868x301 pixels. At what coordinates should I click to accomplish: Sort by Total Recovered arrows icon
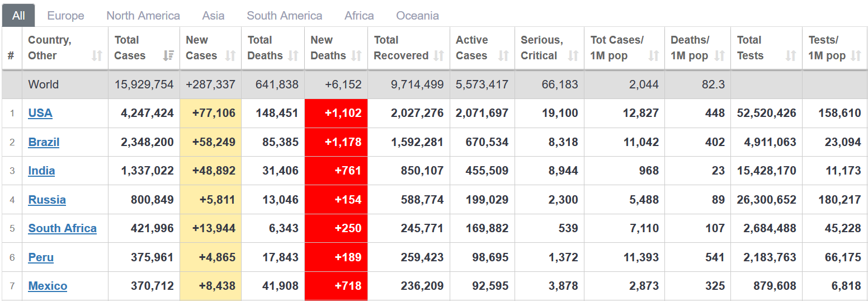tap(439, 56)
